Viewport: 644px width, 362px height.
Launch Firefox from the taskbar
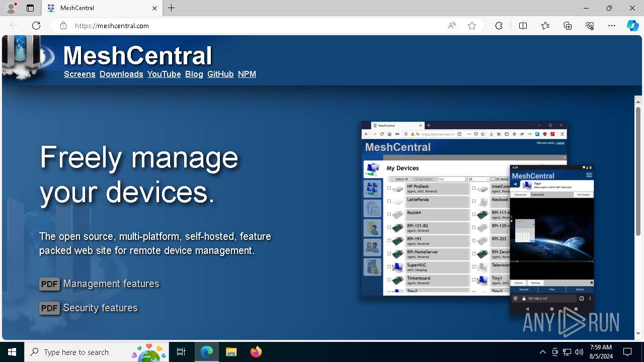(256, 352)
